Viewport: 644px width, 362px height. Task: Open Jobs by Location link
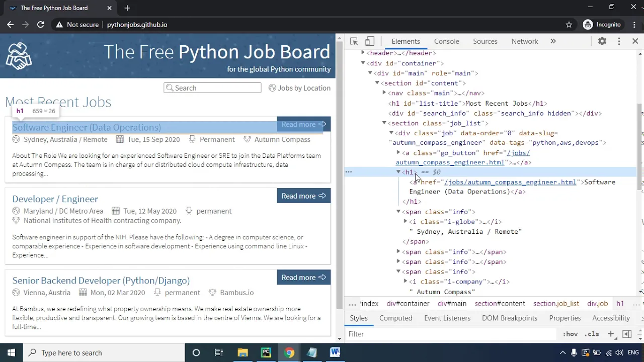pyautogui.click(x=300, y=87)
